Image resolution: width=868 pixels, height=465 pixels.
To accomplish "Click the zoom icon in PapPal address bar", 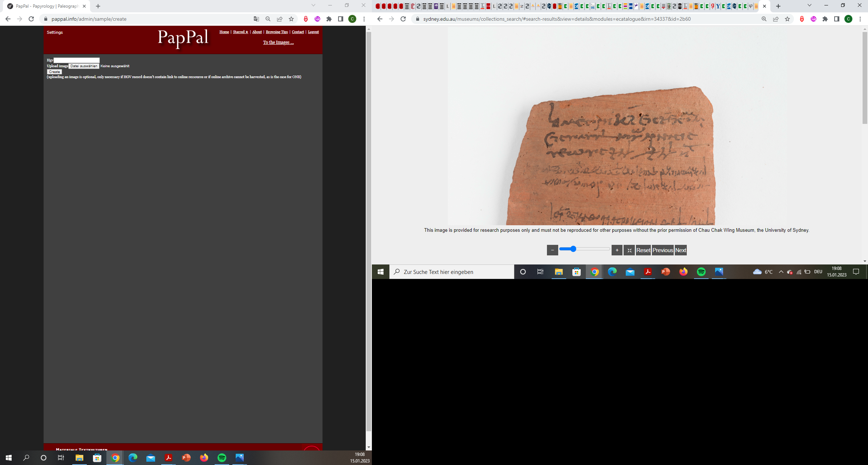I will [x=268, y=19].
